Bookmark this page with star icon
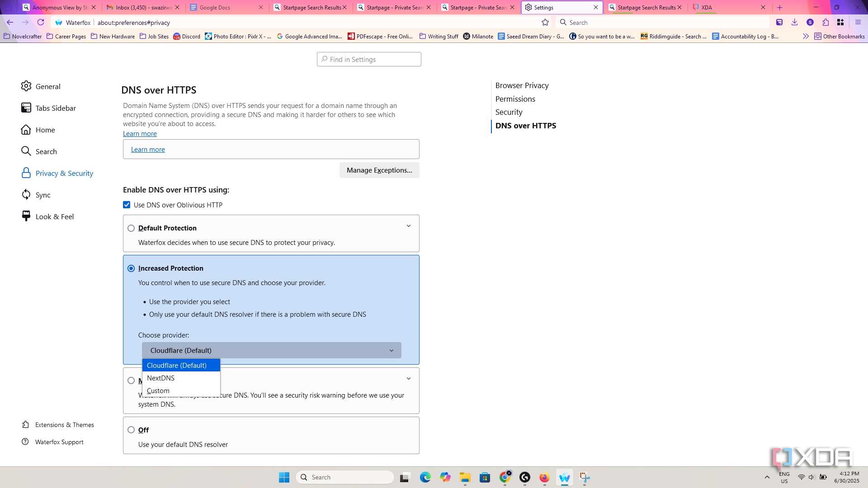 click(x=545, y=22)
